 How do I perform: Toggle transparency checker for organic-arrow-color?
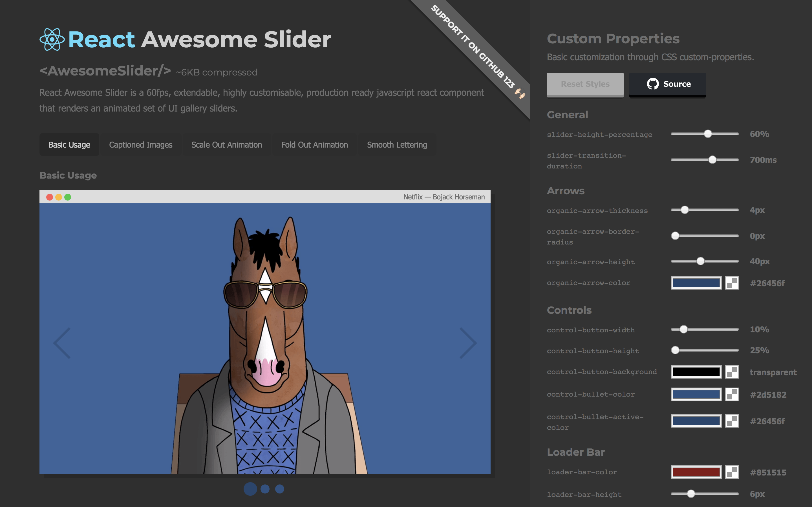[x=731, y=283]
